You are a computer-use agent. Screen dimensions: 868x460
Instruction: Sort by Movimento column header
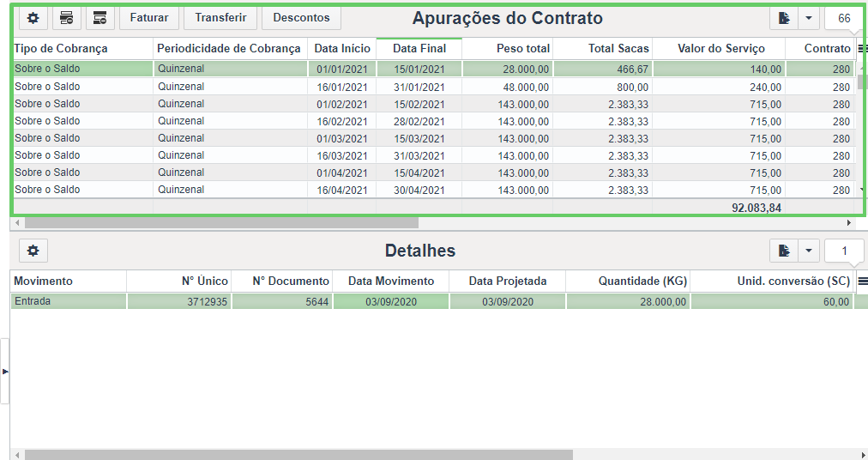(x=68, y=281)
